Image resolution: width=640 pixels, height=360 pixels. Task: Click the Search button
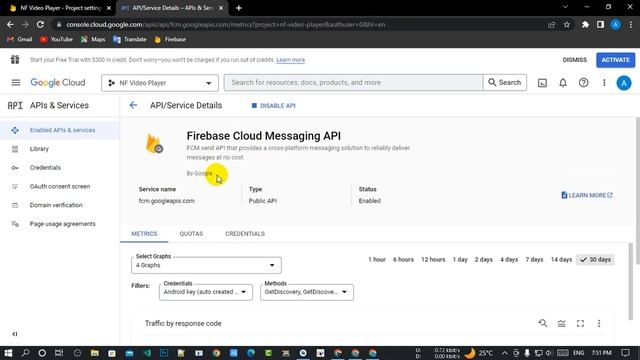504,82
